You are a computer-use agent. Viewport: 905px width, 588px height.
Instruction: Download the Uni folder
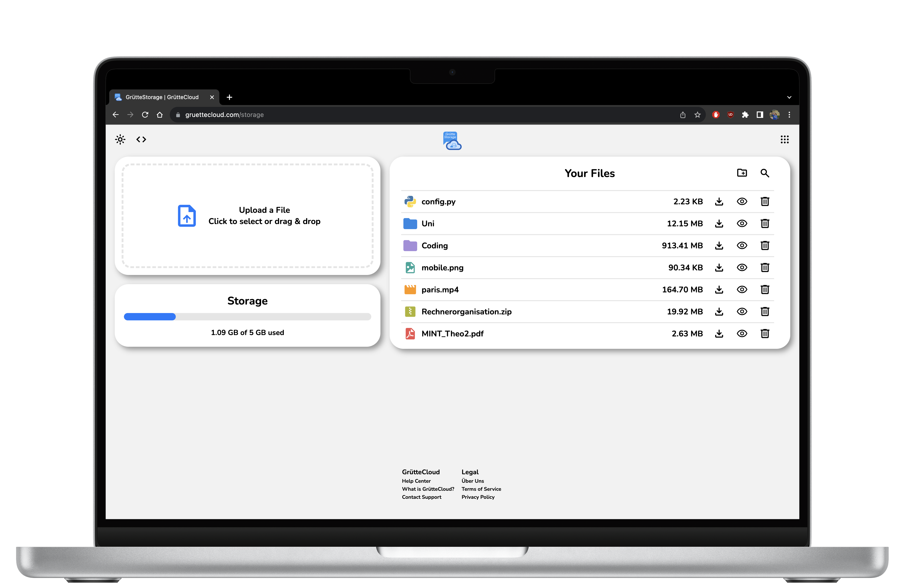719,224
